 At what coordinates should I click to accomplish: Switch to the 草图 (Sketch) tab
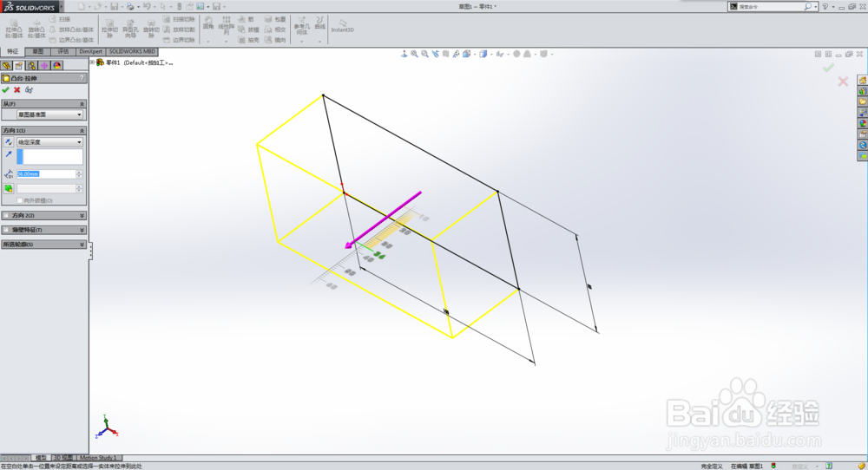point(37,51)
